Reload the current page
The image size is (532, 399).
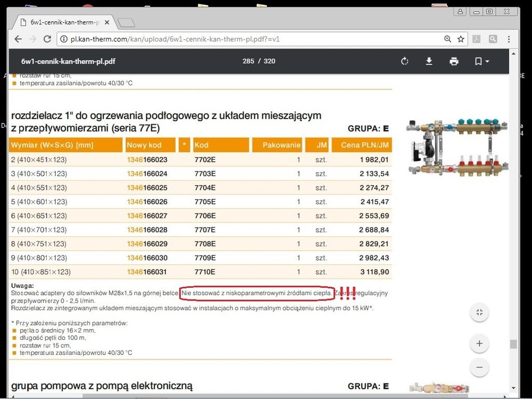coord(47,39)
